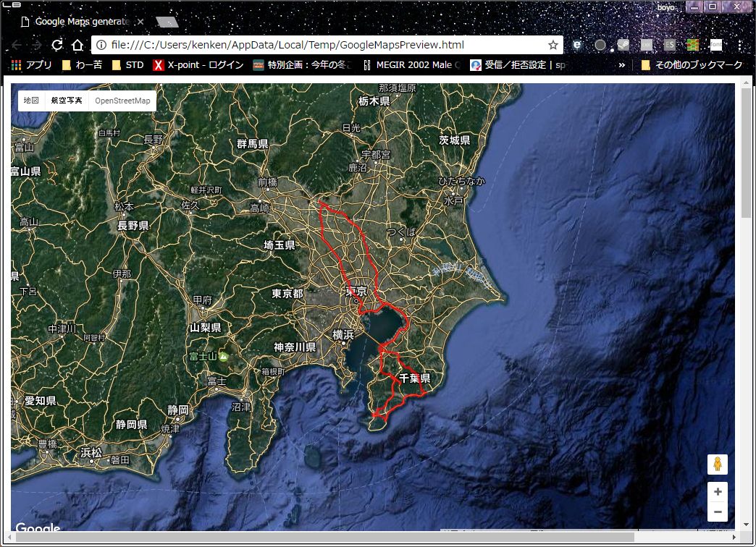
Task: Click the 東京都 label on map
Action: coord(287,294)
